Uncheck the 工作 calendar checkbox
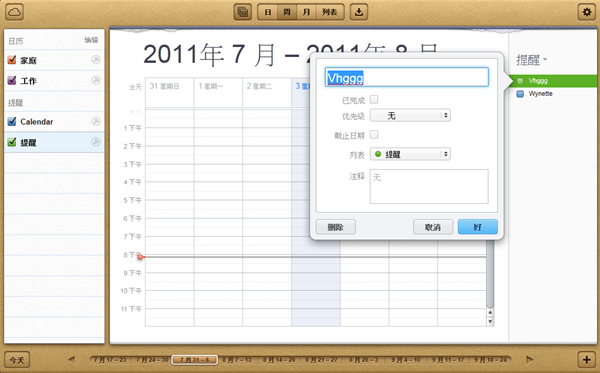The image size is (600, 373). pos(12,80)
